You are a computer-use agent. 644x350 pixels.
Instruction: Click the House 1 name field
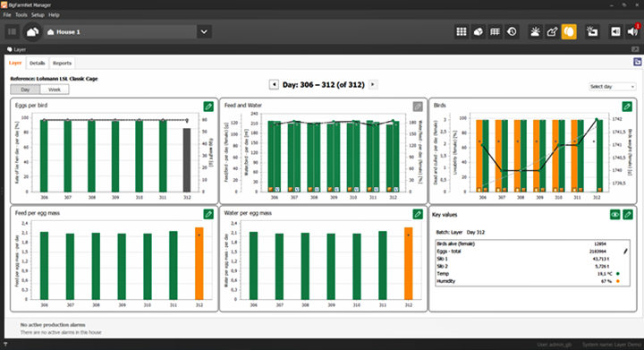tap(121, 31)
